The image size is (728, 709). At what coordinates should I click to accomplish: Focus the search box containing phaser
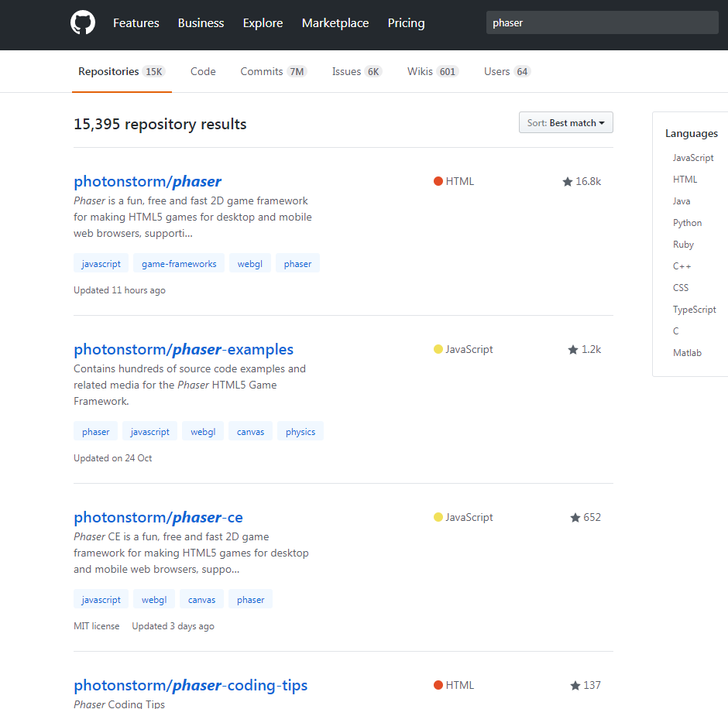(x=603, y=22)
